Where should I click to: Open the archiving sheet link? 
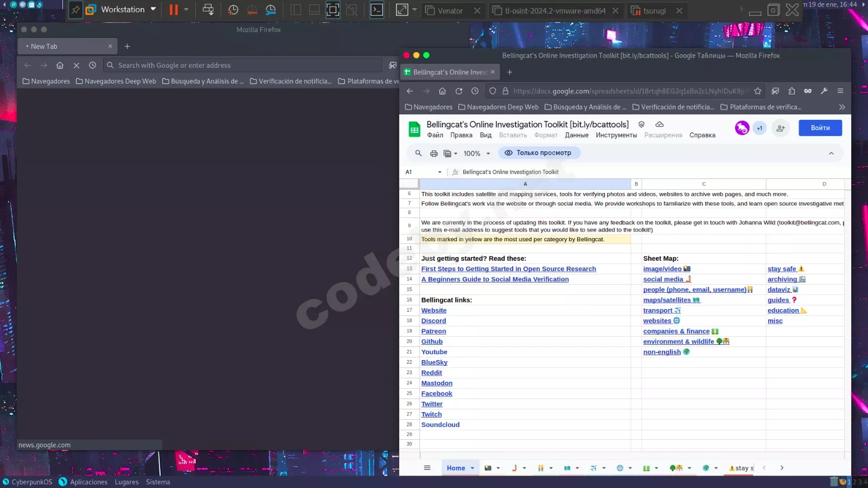(787, 279)
